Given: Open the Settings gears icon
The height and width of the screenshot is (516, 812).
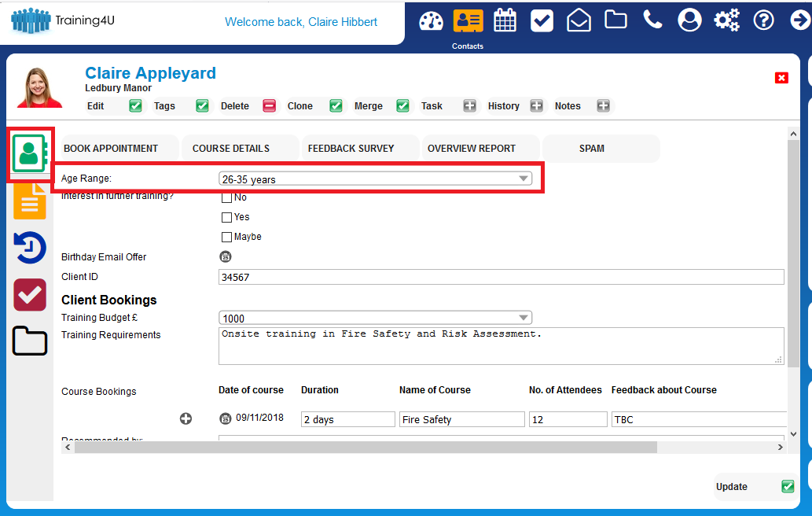Looking at the screenshot, I should pyautogui.click(x=726, y=20).
